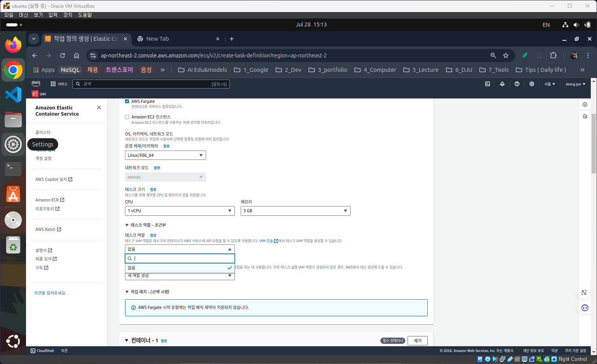Screen dimensions: 597x364
Task: Open AWS CloudShell icon in top navigation
Action: [488, 84]
